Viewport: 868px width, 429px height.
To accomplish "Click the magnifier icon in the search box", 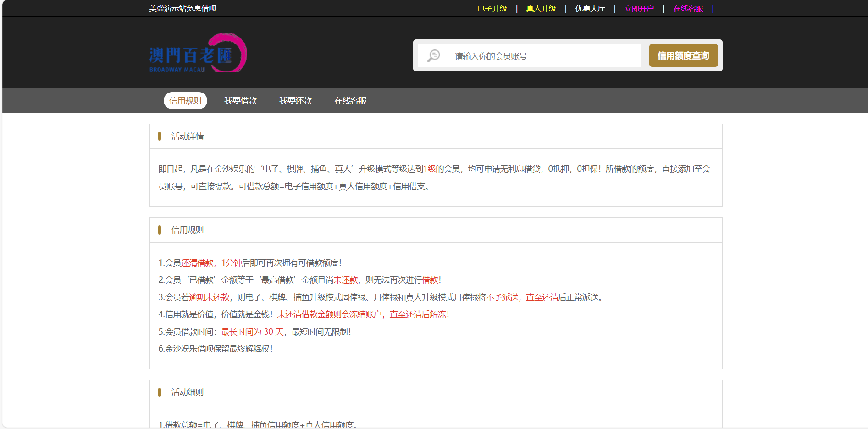I will pos(433,56).
